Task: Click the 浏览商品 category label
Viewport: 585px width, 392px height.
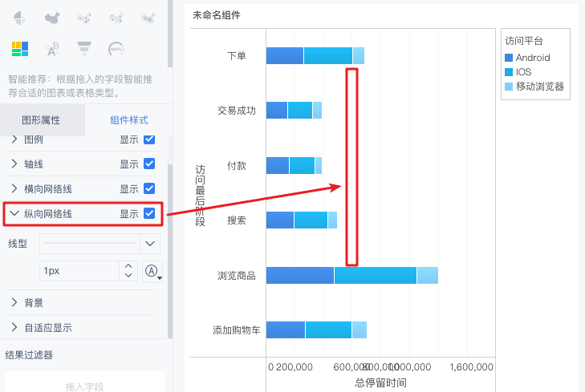Action: tap(237, 276)
